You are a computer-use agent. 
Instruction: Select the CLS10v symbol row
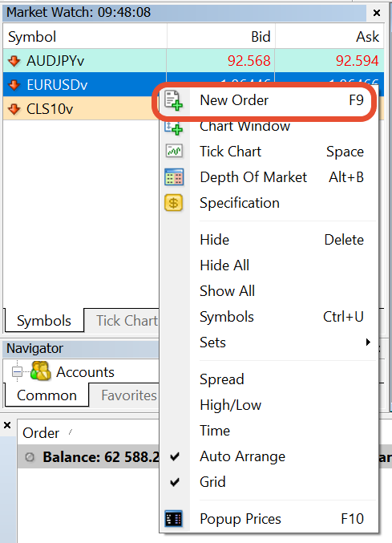81,109
